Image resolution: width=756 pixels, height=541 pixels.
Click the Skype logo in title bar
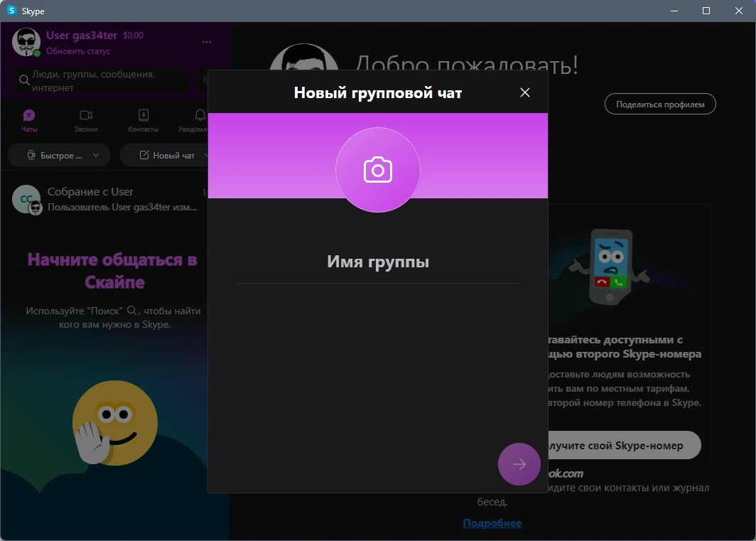click(x=11, y=11)
